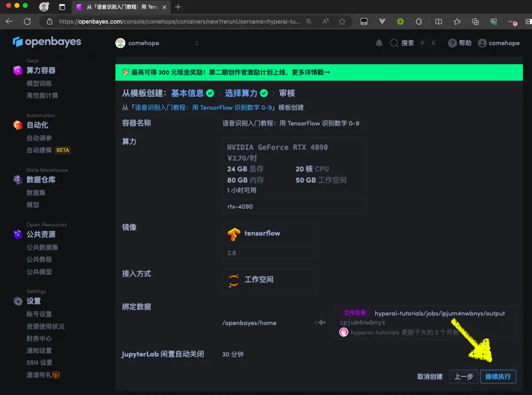Click the comehope user avatar icon
The image size is (532, 395).
tap(482, 43)
